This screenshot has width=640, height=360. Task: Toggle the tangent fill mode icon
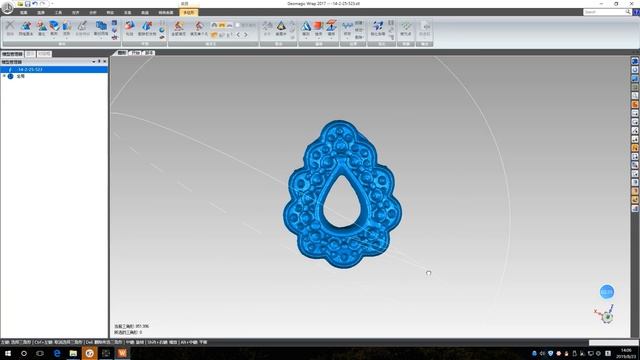tap(222, 25)
